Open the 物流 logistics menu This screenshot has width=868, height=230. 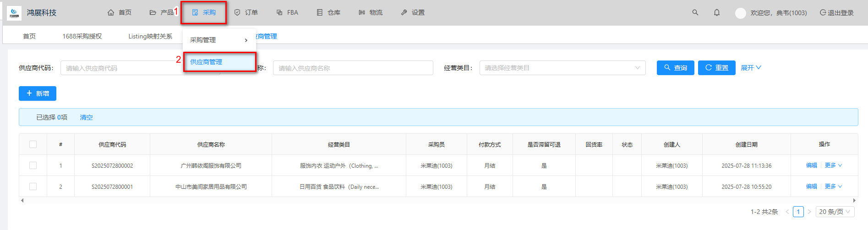[371, 13]
